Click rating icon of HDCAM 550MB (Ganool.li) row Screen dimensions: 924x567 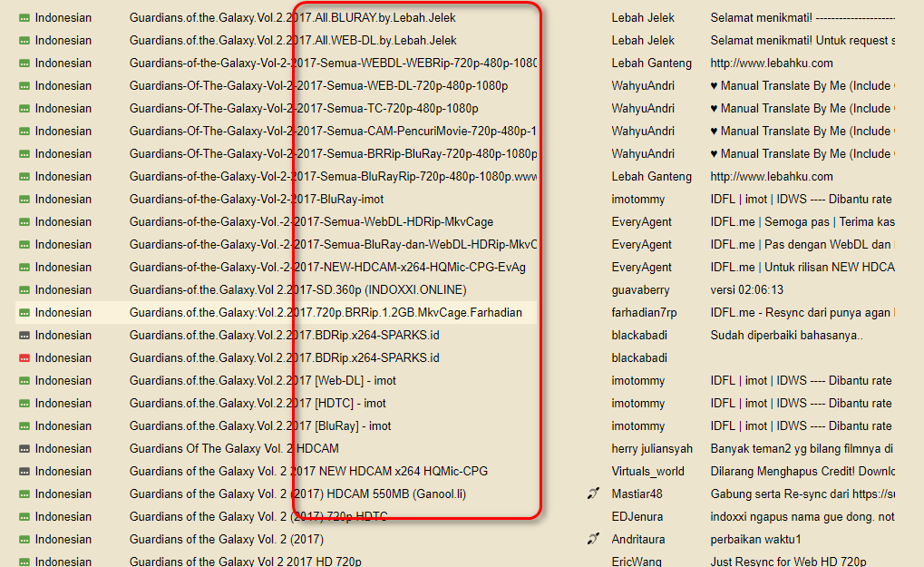point(24,494)
